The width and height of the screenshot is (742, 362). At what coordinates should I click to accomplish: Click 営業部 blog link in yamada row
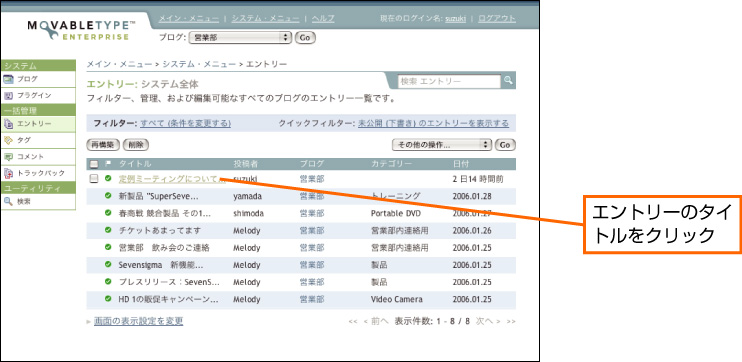[312, 196]
